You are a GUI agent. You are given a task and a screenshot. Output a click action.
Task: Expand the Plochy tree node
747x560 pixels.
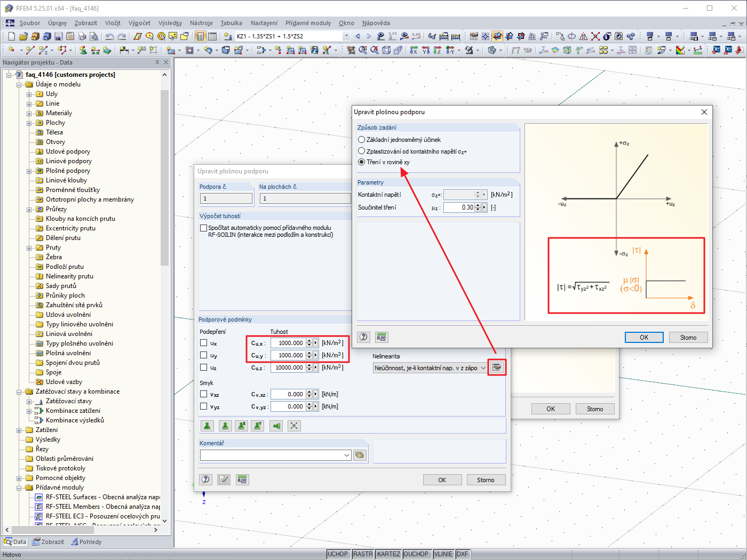click(29, 123)
